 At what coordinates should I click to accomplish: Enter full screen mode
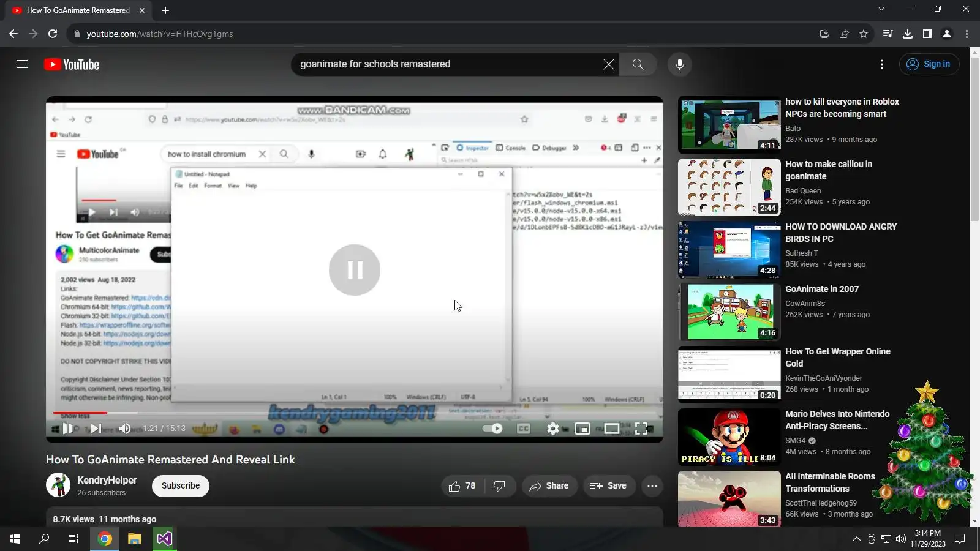(641, 429)
